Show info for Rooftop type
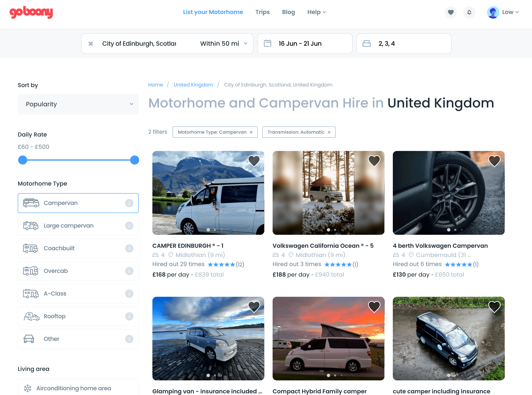This screenshot has width=532, height=395. pos(129,316)
